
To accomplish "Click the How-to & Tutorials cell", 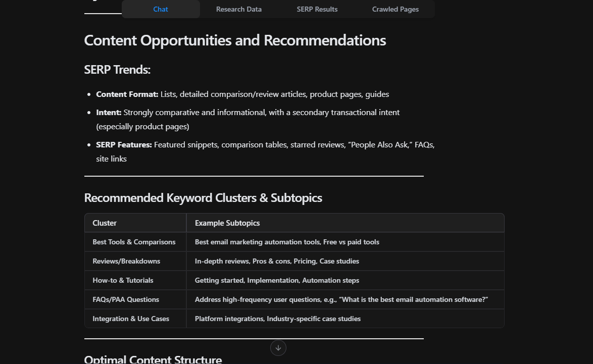I will 123,280.
